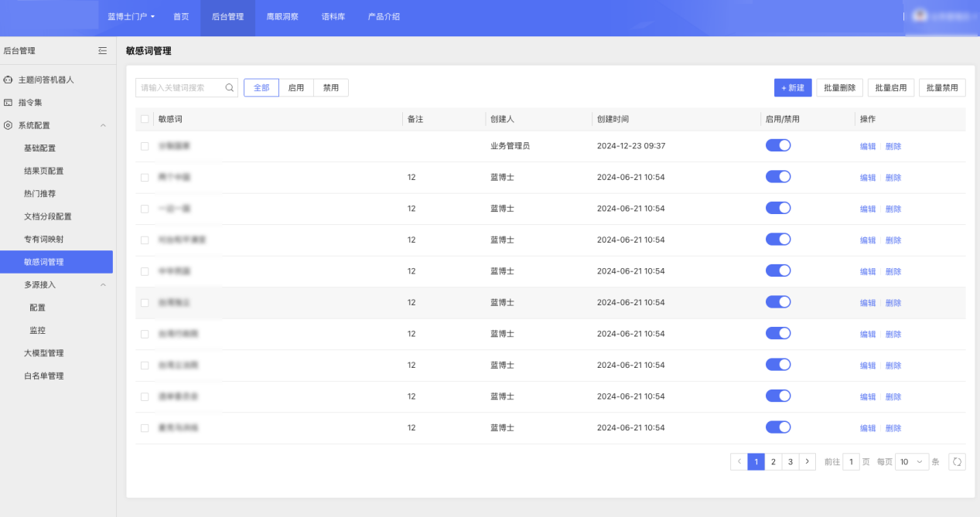Tick the checkbox in the highlighted gray row
The height and width of the screenshot is (517, 980).
coord(145,303)
